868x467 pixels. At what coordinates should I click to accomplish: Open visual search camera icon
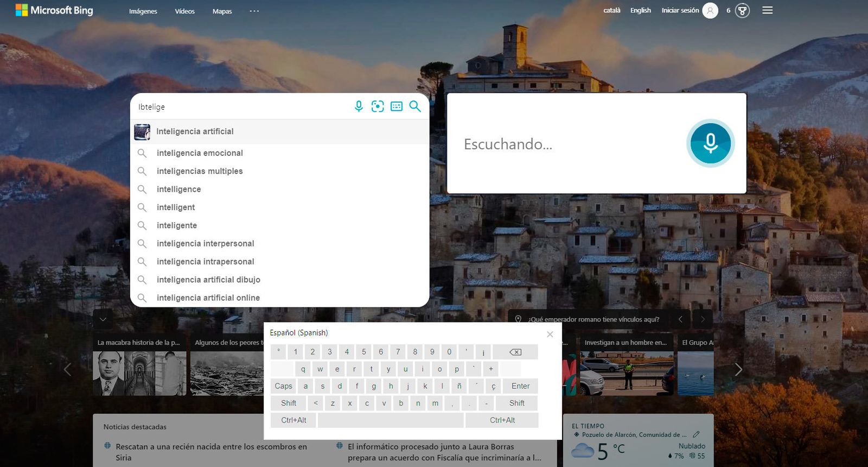point(378,106)
